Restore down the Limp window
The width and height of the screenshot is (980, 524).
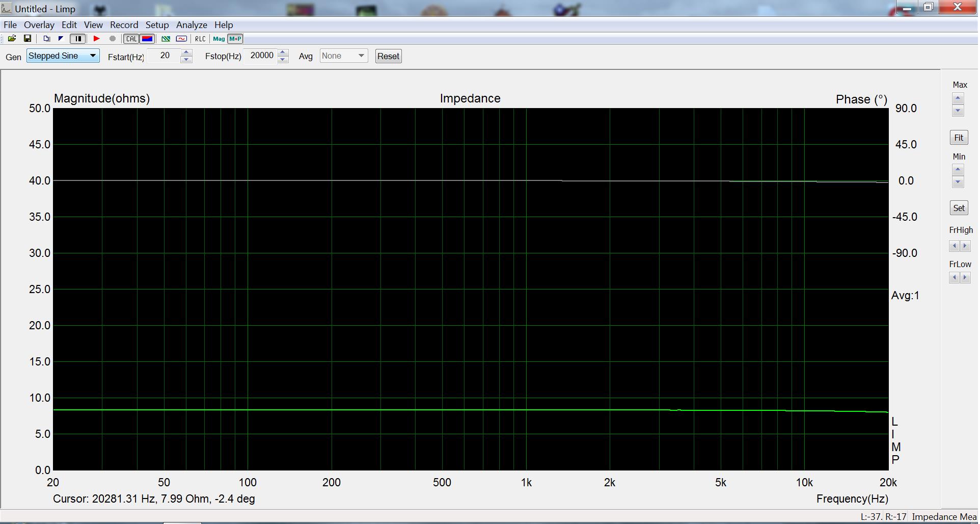[x=929, y=7]
